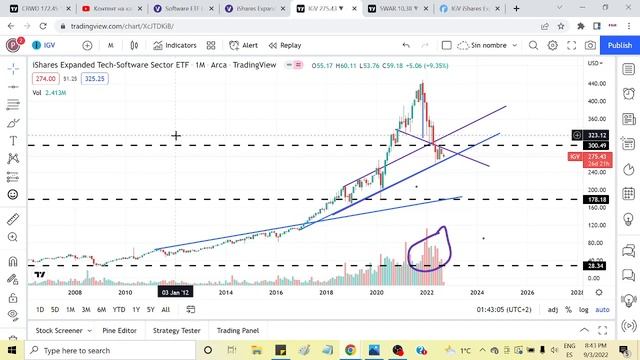Open the candlestick chart type menu

(134, 45)
